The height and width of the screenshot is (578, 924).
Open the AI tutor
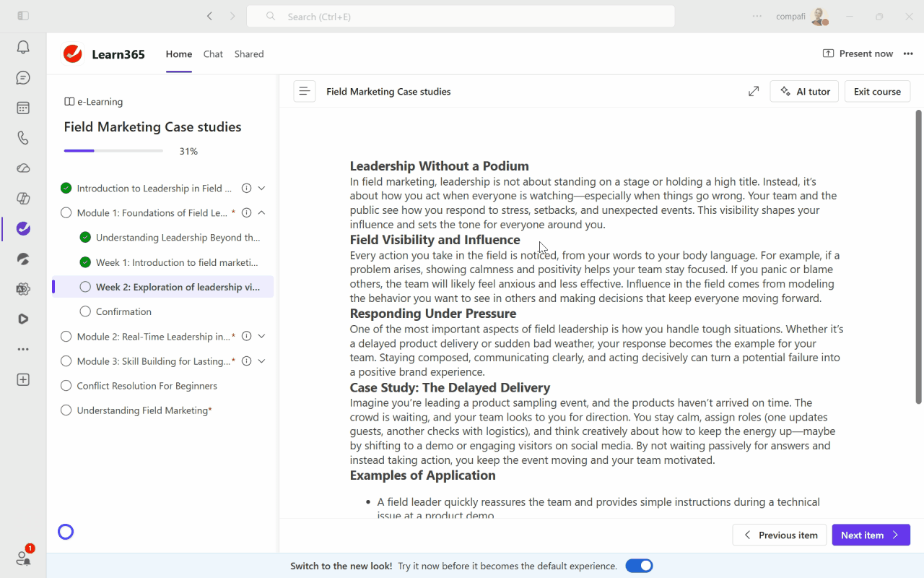point(804,91)
